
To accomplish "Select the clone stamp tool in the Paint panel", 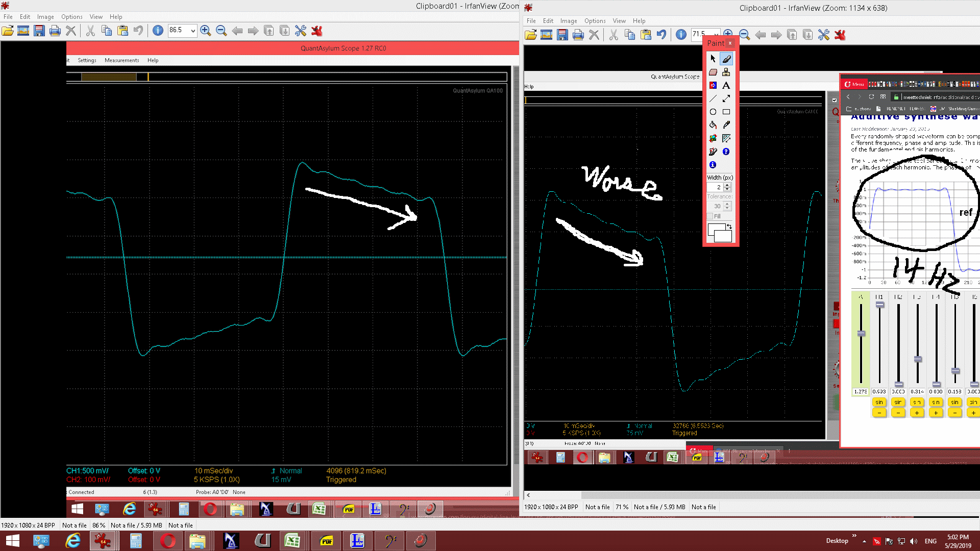I will [x=726, y=72].
